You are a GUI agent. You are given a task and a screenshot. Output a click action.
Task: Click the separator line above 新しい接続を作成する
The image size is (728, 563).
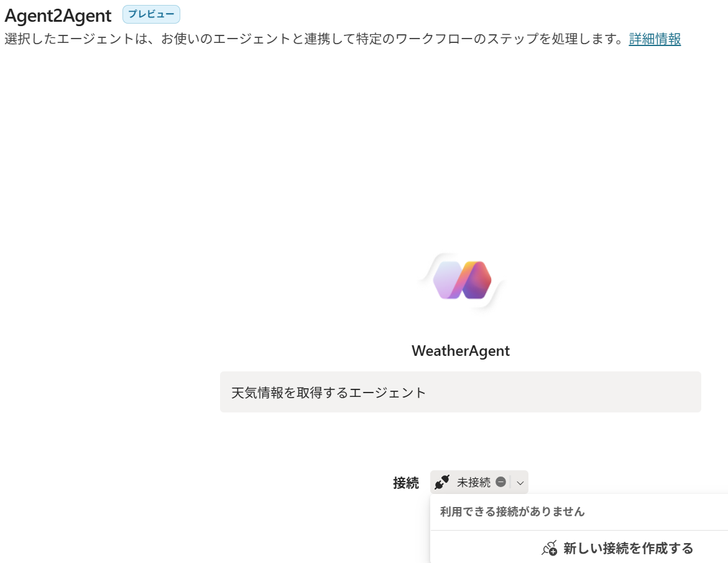click(x=579, y=530)
